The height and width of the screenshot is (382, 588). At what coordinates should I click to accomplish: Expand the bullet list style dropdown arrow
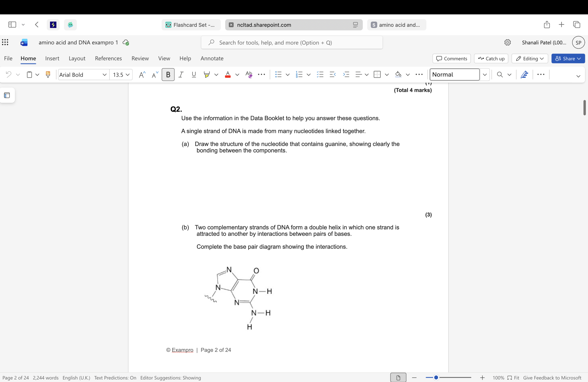click(x=288, y=75)
